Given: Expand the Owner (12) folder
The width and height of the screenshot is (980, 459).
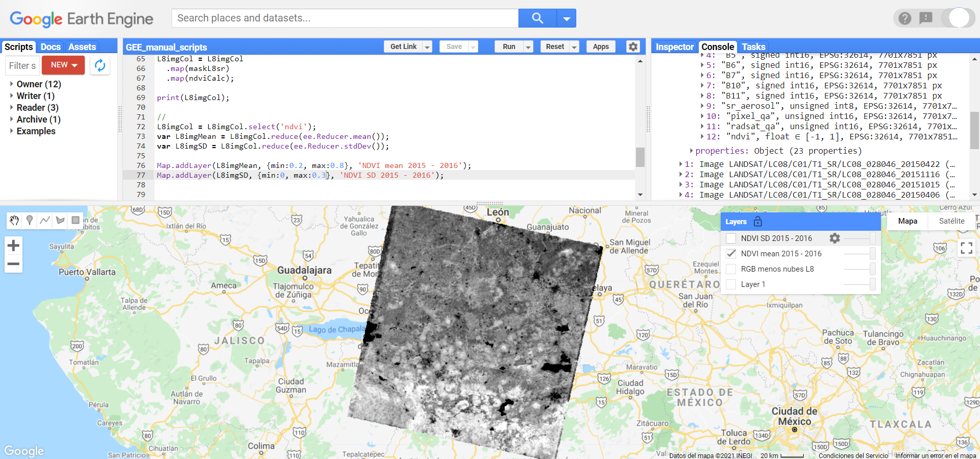Looking at the screenshot, I should [x=12, y=84].
